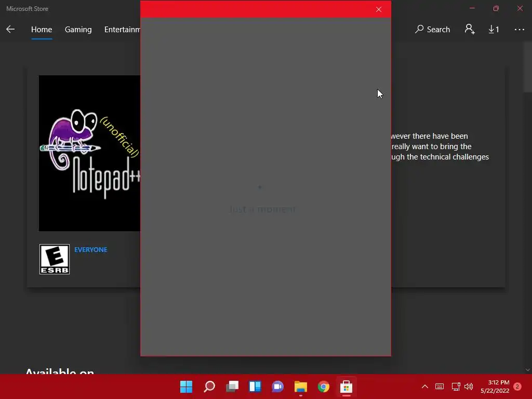Click the touch keyboard tray icon
Image resolution: width=532 pixels, height=399 pixels.
(440, 387)
